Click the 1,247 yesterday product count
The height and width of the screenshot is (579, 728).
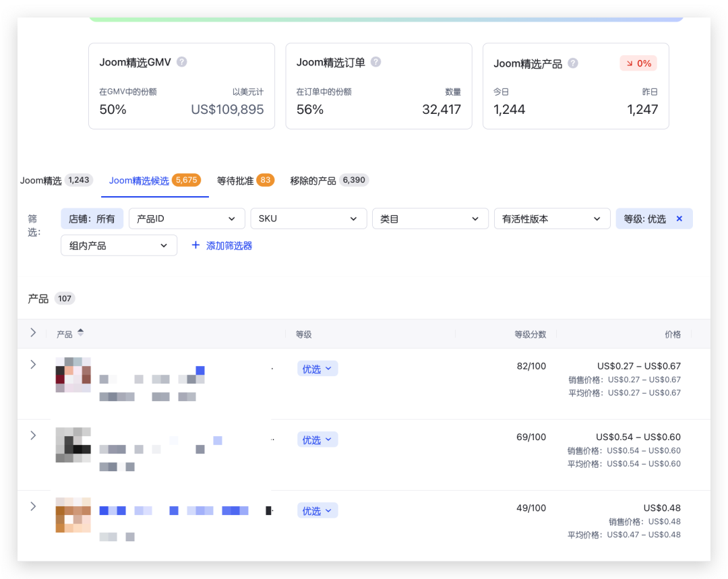click(642, 110)
